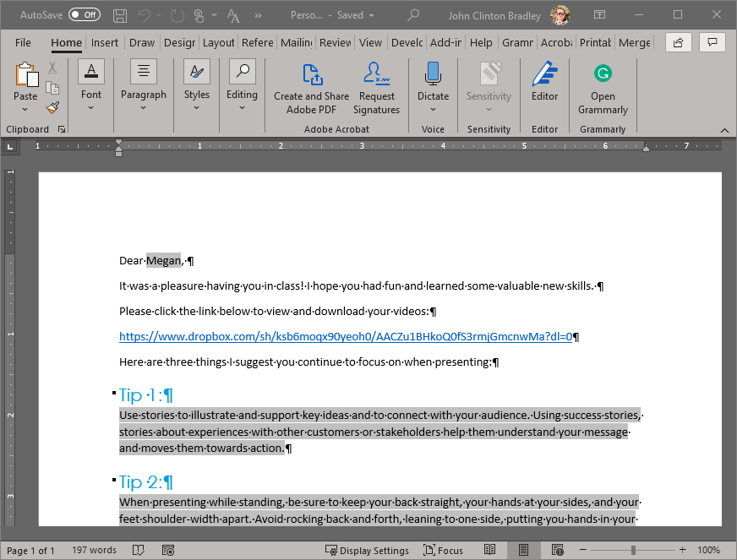Click the tab stop selector on ruler

tap(10, 147)
